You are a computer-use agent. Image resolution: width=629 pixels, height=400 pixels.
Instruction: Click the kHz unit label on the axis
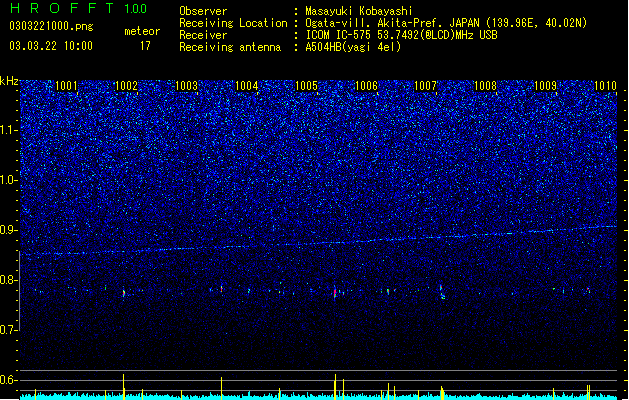[10, 81]
